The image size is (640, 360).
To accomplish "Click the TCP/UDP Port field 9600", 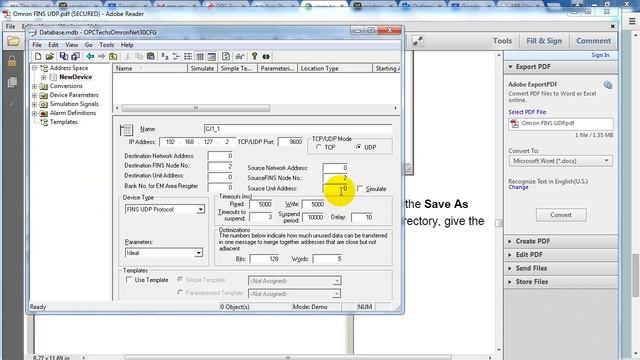I will (x=291, y=142).
